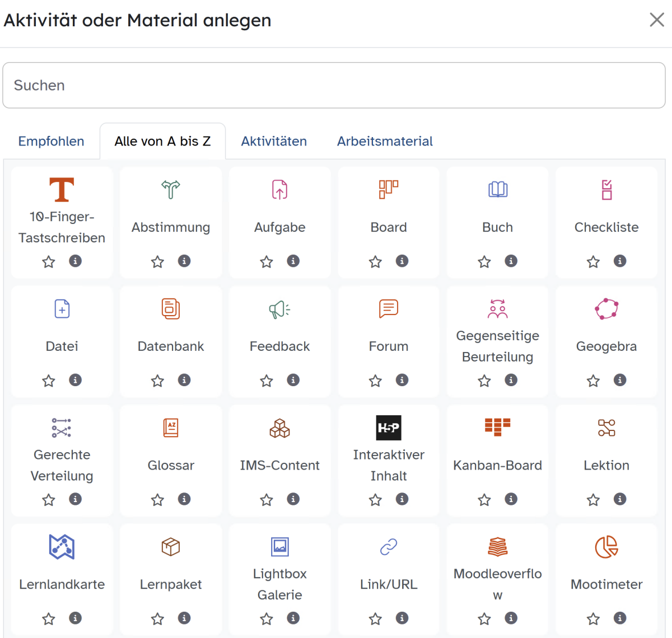Click the Moodleoverflow stack icon

click(x=497, y=547)
